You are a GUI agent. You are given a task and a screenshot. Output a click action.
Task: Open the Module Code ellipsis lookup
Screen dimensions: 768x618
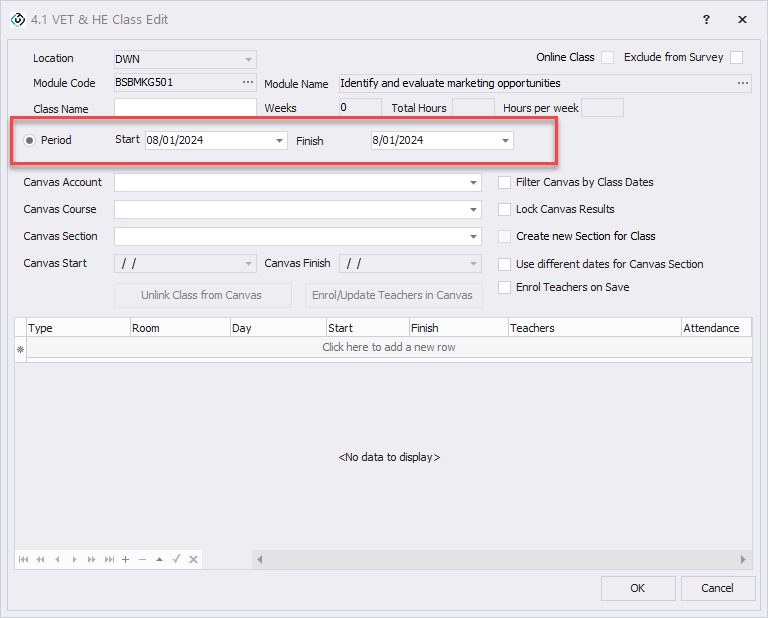pos(248,82)
